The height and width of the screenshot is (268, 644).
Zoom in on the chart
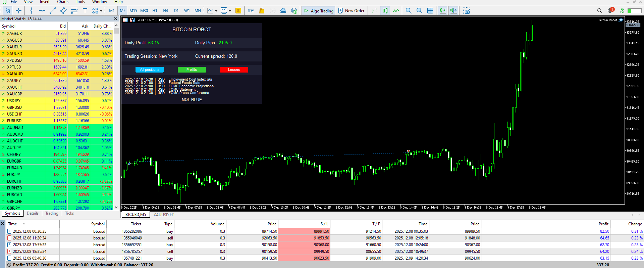click(409, 11)
